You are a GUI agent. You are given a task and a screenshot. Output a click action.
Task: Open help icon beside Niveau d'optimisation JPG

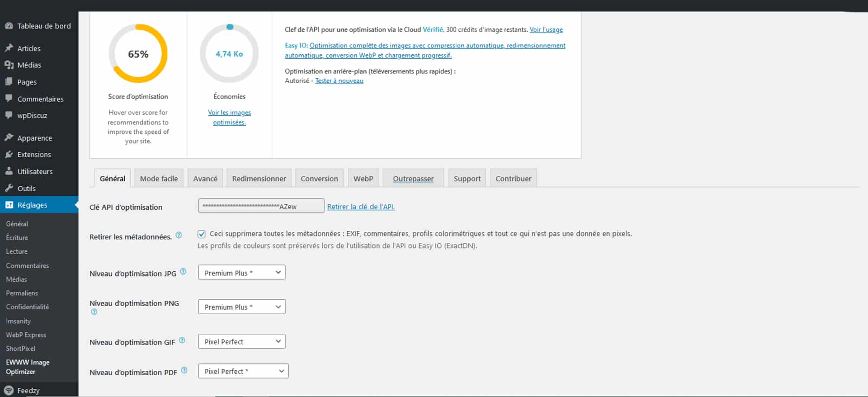pyautogui.click(x=183, y=271)
